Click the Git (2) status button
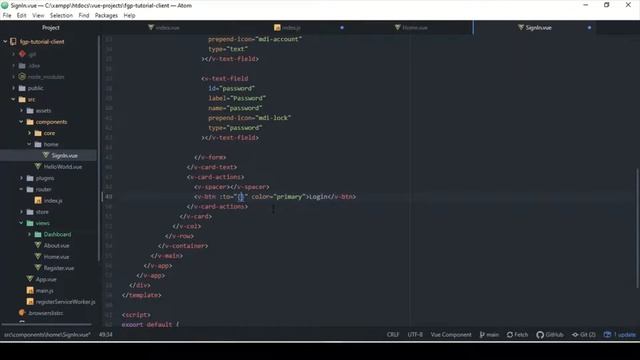 click(584, 335)
